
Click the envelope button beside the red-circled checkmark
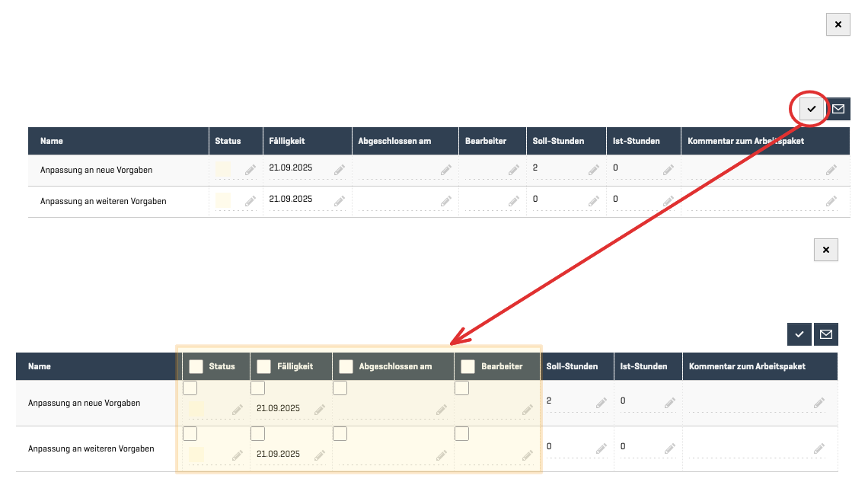[x=838, y=109]
